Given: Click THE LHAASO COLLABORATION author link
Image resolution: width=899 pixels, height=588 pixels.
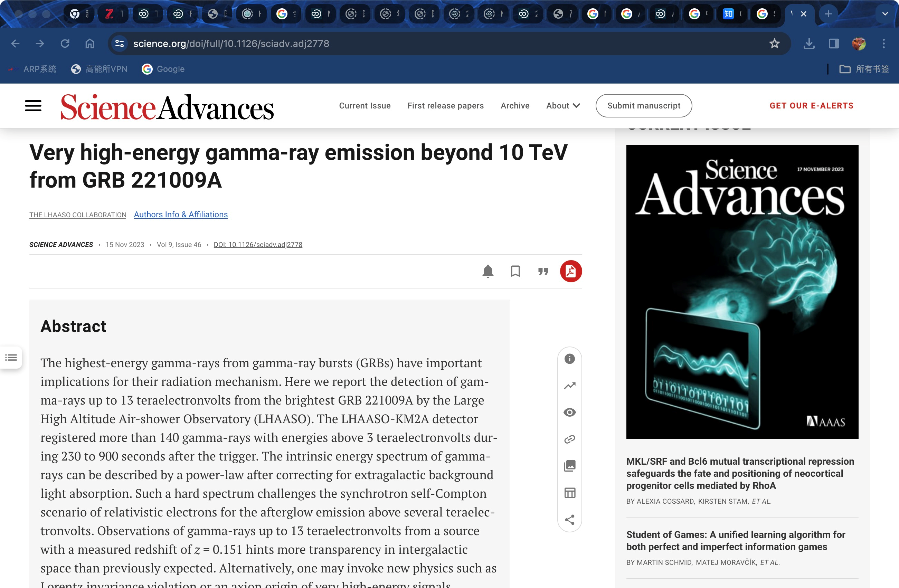Looking at the screenshot, I should click(x=78, y=215).
